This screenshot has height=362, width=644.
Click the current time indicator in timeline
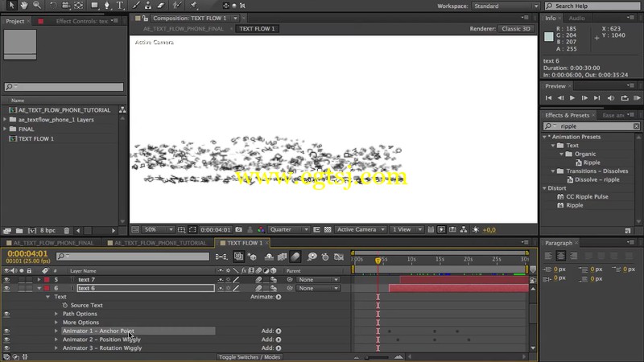(378, 260)
